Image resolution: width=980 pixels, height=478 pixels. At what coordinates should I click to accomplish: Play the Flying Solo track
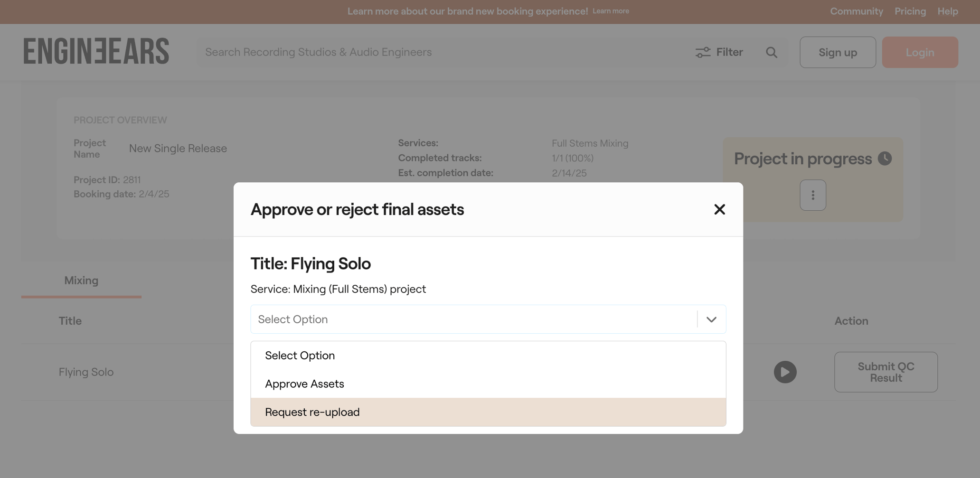(x=785, y=372)
